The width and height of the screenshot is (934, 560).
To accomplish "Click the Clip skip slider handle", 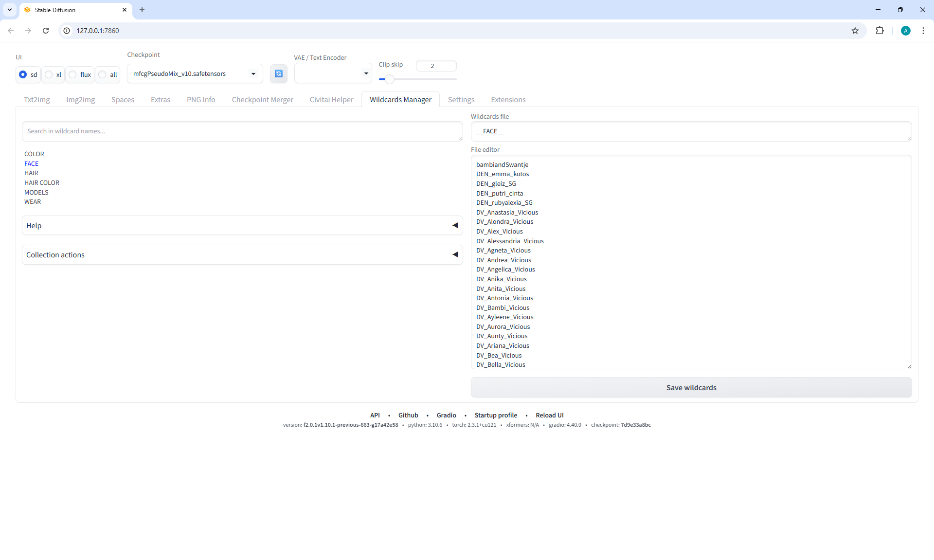I will [x=389, y=79].
